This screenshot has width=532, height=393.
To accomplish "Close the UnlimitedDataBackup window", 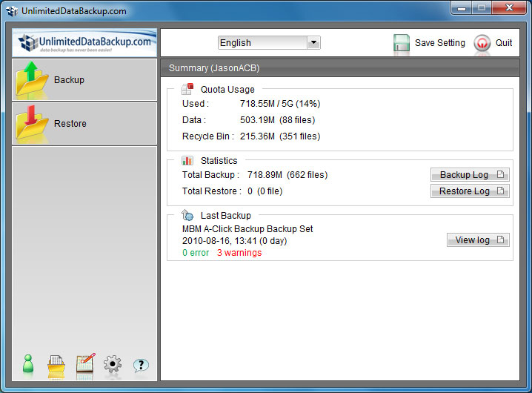I will click(x=509, y=8).
